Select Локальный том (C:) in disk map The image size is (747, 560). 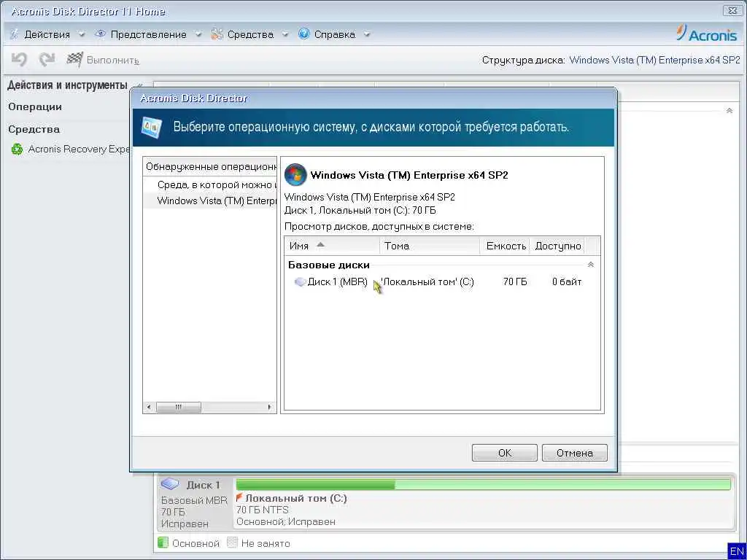296,499
